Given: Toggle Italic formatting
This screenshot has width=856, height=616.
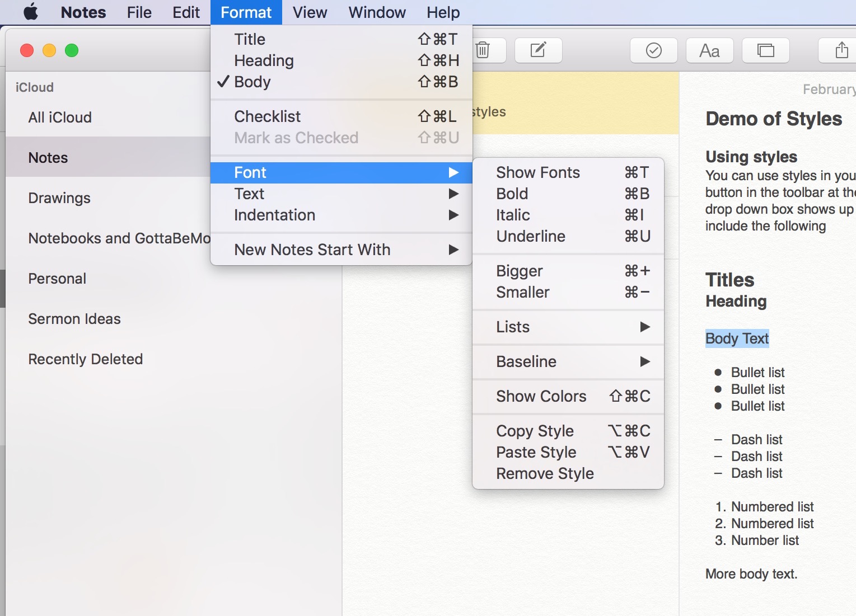Looking at the screenshot, I should tap(512, 215).
